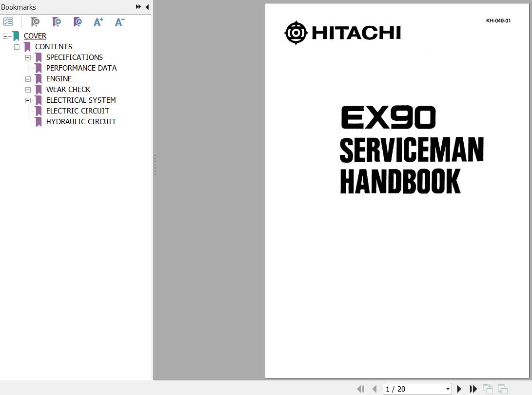Jump to the SPECIFICATIONS bookmark

pos(74,57)
